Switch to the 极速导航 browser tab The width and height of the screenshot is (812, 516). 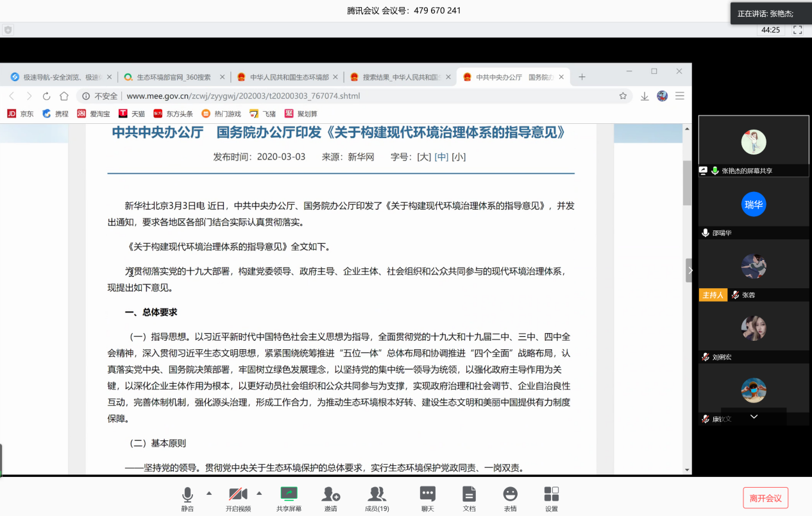click(61, 77)
